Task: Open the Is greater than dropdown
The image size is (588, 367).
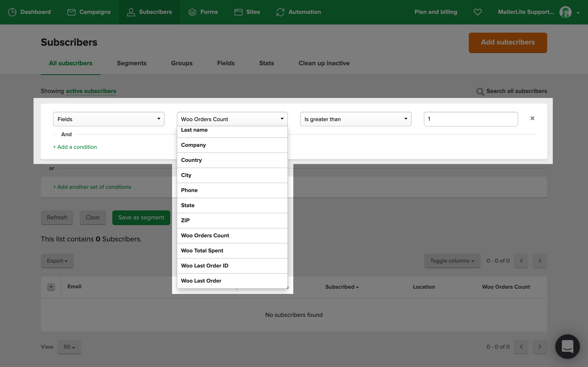Action: [355, 119]
